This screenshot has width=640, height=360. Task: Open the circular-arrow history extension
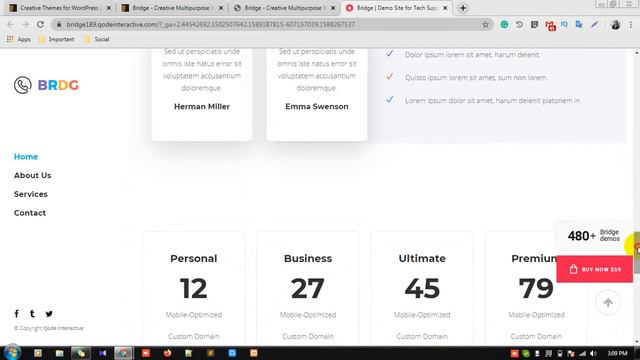point(519,24)
